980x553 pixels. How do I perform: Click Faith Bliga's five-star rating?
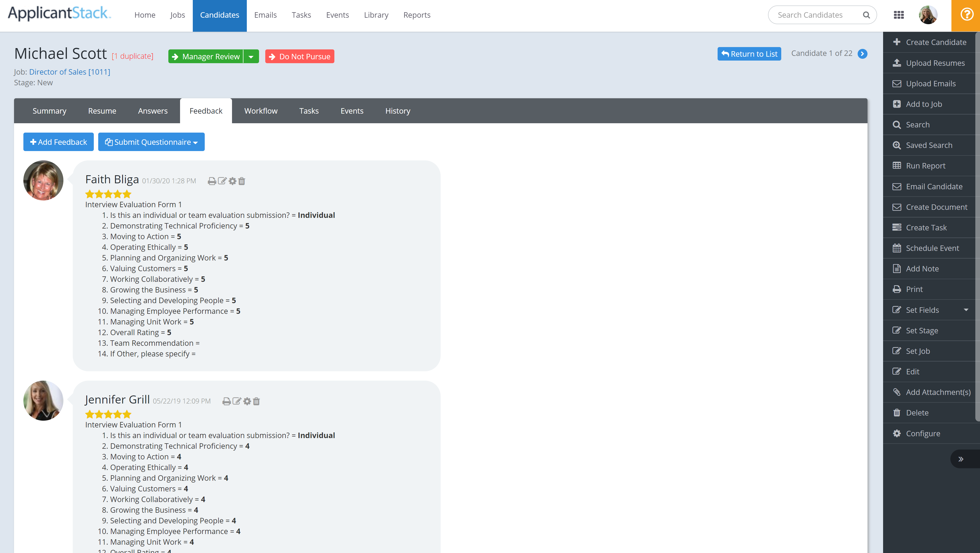(x=108, y=194)
